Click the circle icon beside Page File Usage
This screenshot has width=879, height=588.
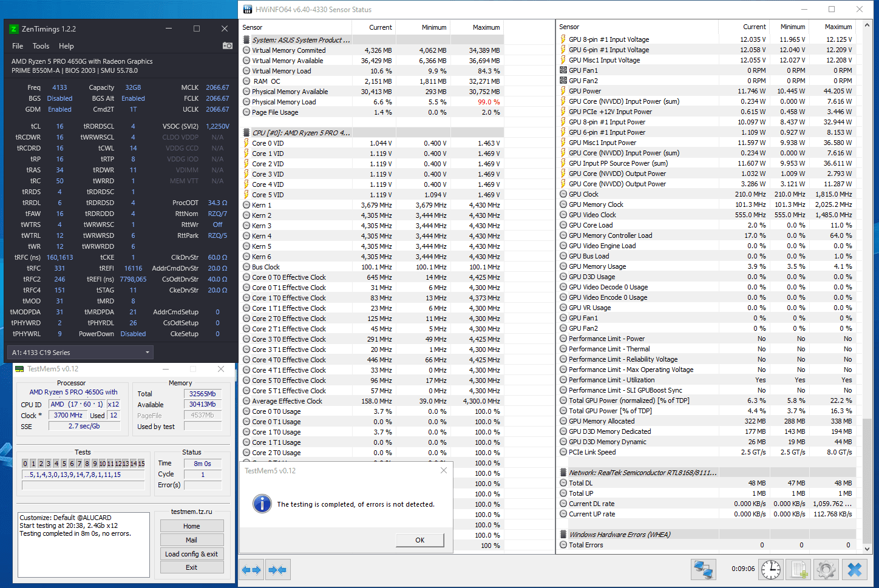[246, 112]
